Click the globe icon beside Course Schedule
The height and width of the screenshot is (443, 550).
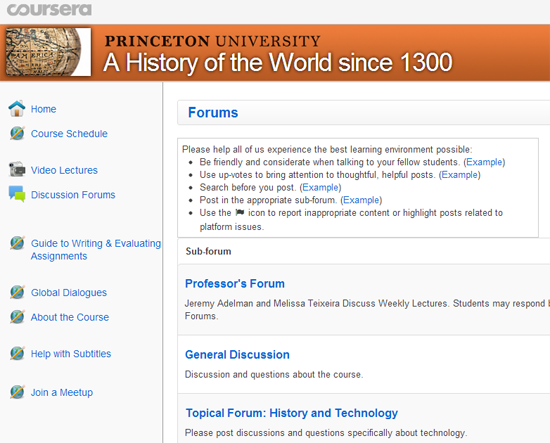[17, 133]
